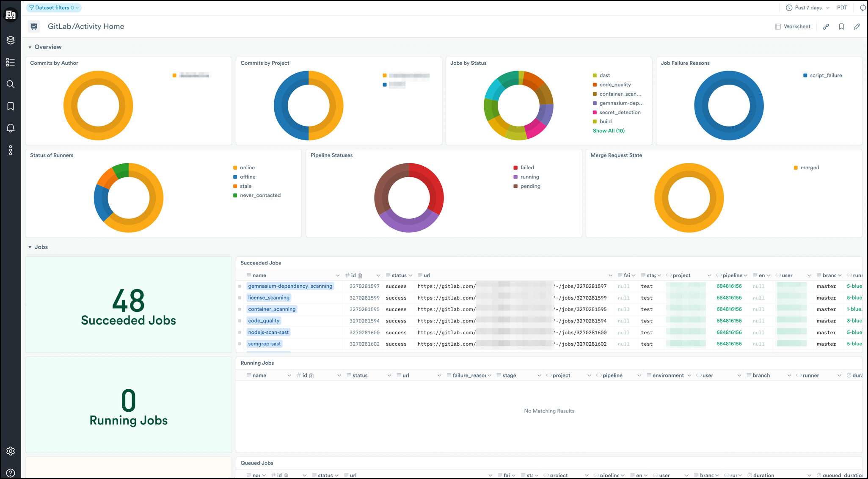868x479 pixels.
Task: Open the Past 7 days time picker
Action: click(x=807, y=8)
